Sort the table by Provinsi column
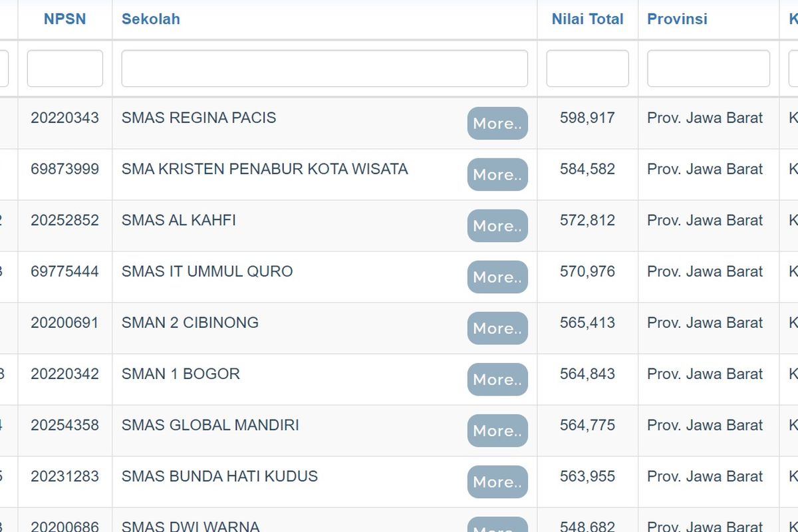 point(677,19)
